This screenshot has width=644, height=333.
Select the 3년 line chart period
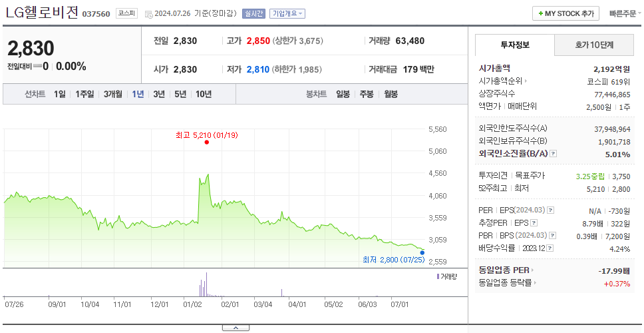159,94
